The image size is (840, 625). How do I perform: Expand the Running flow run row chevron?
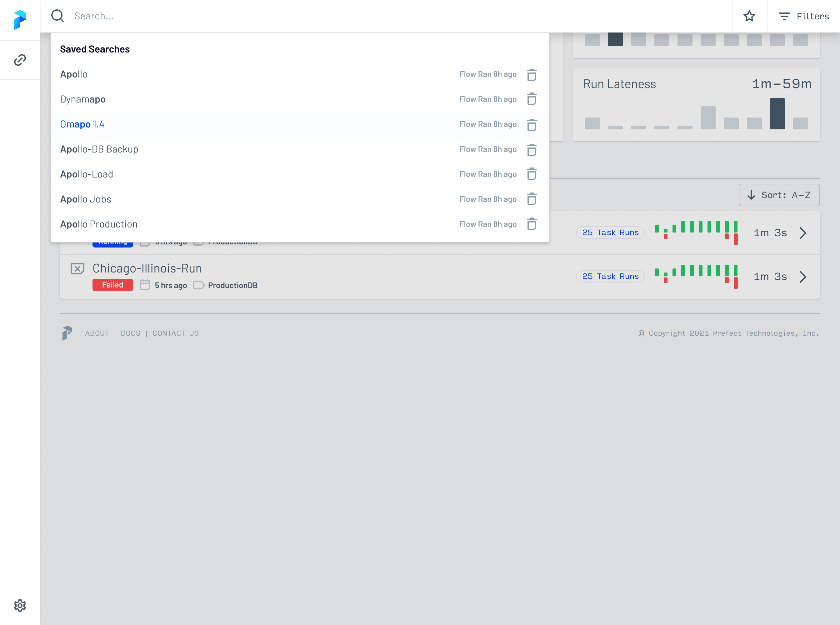[802, 233]
